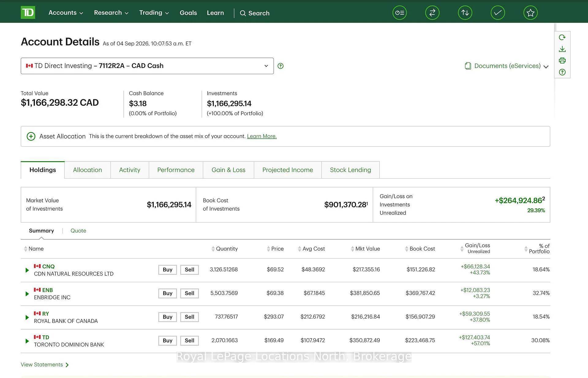The height and width of the screenshot is (378, 588).
Task: Open the star favorites icon
Action: tap(530, 13)
